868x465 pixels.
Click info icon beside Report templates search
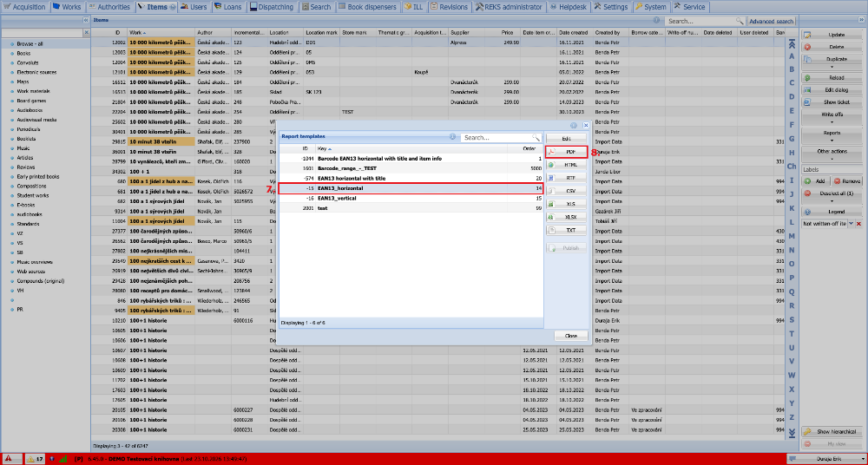point(453,136)
